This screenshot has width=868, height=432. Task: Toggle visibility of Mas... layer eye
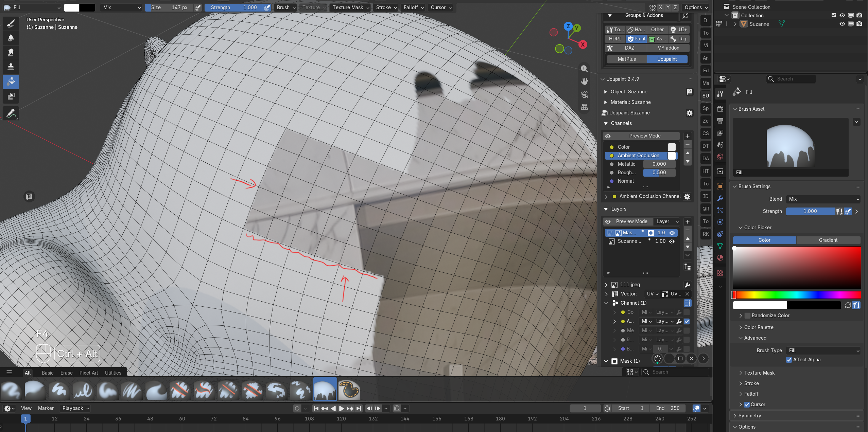click(672, 233)
